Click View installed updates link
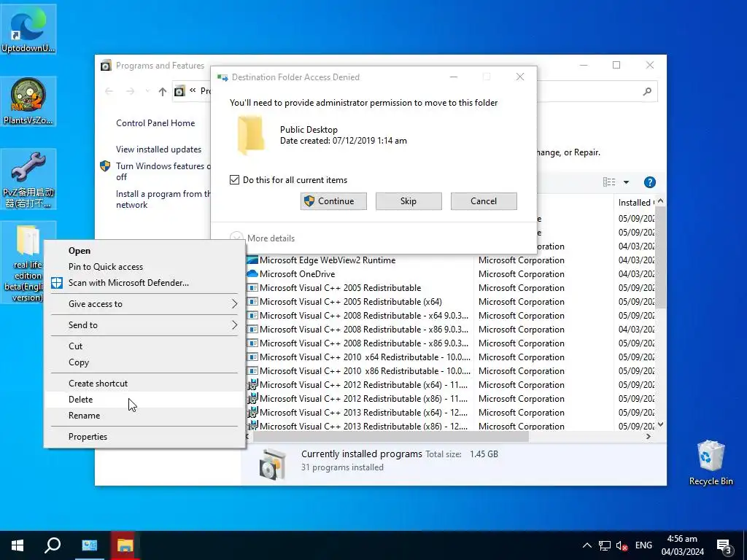This screenshot has height=560, width=747. pyautogui.click(x=158, y=149)
